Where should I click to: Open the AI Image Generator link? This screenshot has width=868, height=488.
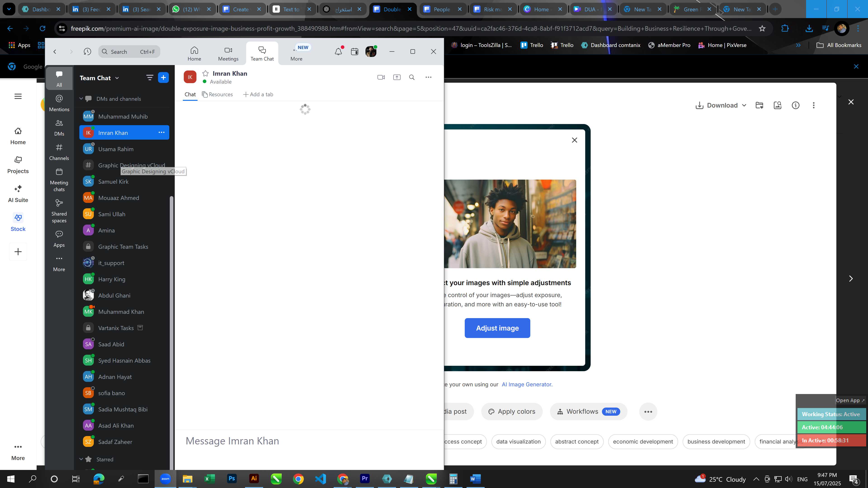pyautogui.click(x=527, y=385)
